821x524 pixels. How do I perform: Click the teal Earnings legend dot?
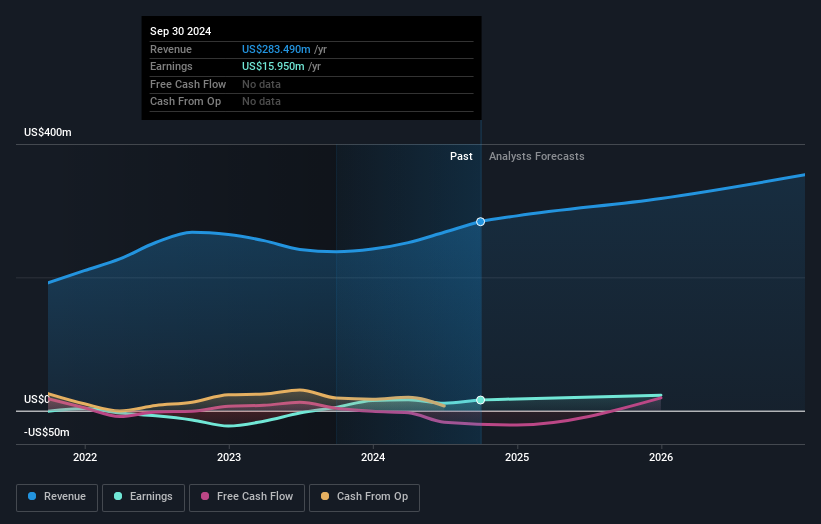tap(118, 496)
